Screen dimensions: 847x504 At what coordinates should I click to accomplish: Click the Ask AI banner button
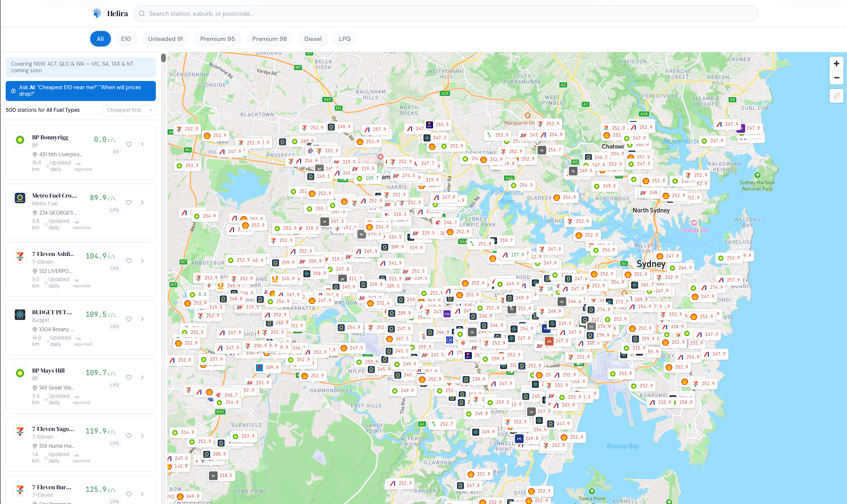coord(81,91)
